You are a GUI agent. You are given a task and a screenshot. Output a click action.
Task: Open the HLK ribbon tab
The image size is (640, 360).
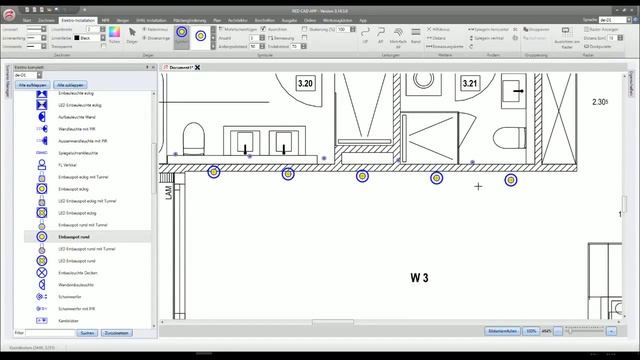pyautogui.click(x=105, y=20)
